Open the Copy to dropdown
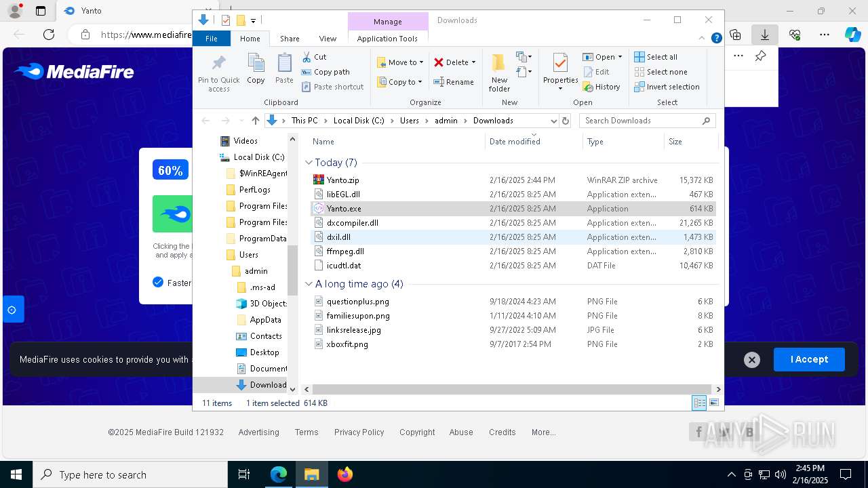 point(400,82)
